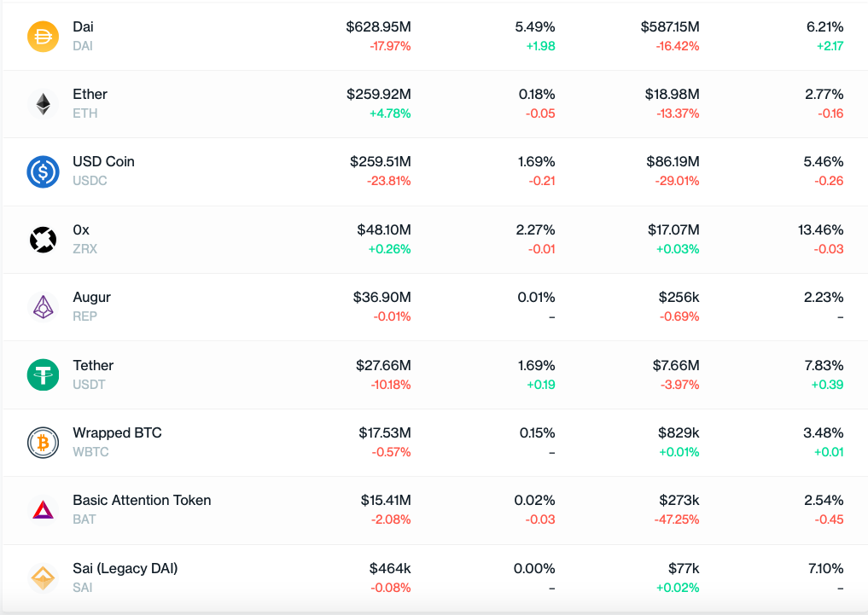Select Ether's $259.92M value
Screen dimensions: 868x615
(379, 94)
